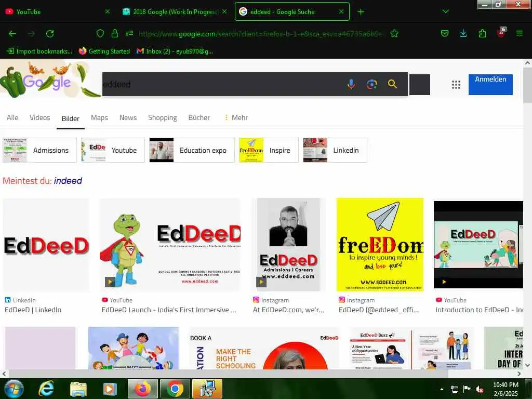Click the muted volume icon in system tray

(x=480, y=389)
